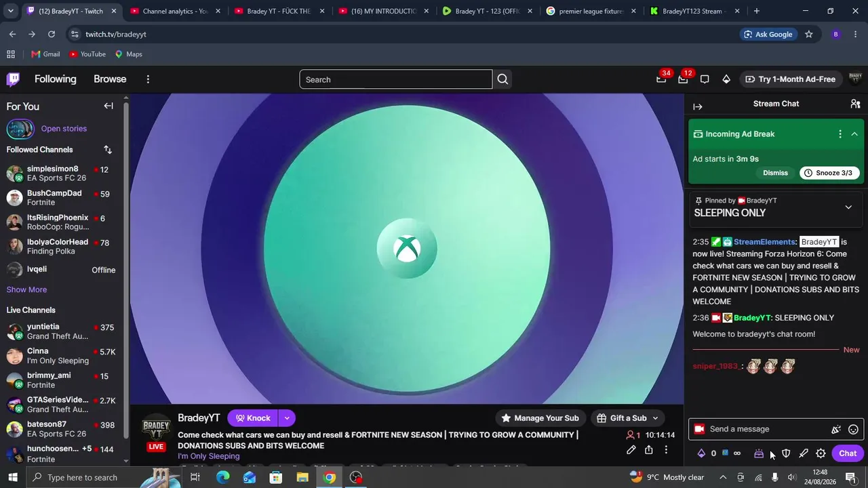Click the search magnifier button

click(x=502, y=79)
